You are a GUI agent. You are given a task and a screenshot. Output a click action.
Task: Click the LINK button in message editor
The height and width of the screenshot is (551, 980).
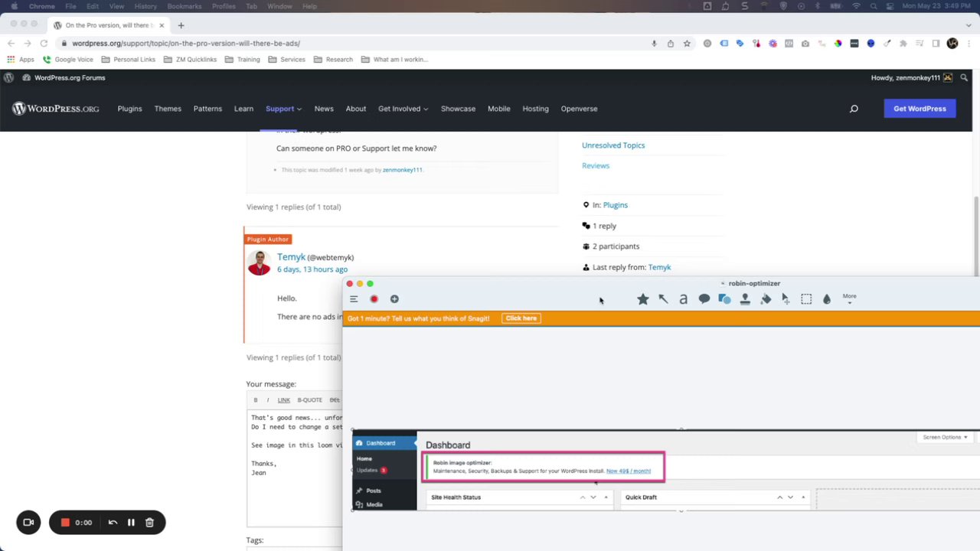(284, 400)
